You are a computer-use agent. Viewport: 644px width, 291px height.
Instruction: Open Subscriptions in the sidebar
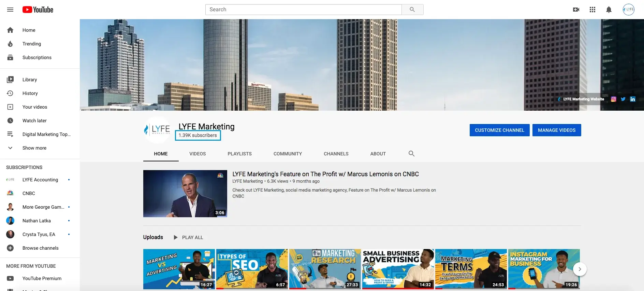pyautogui.click(x=40, y=57)
